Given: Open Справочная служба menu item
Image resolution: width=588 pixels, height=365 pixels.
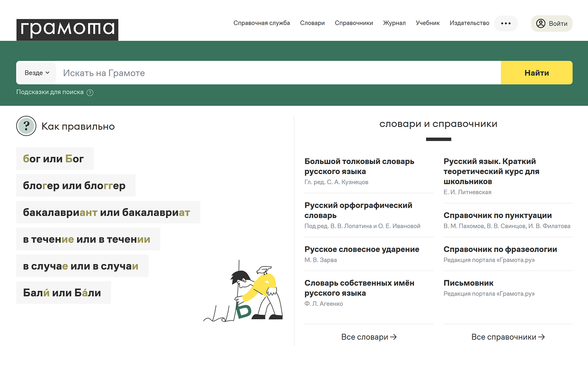Looking at the screenshot, I should 262,23.
